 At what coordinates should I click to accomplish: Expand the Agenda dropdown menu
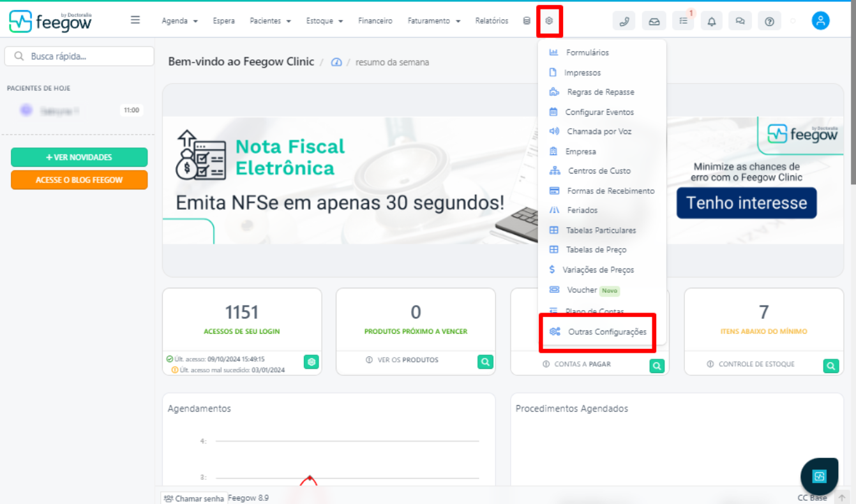pos(179,21)
